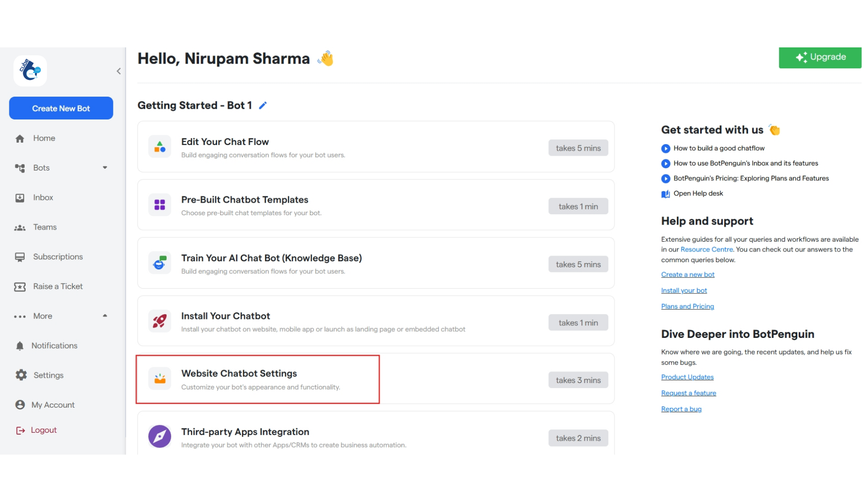The width and height of the screenshot is (868, 502).
Task: Click 'takes 5 mins' badge on Edit Your Chat Flow
Action: pos(578,148)
